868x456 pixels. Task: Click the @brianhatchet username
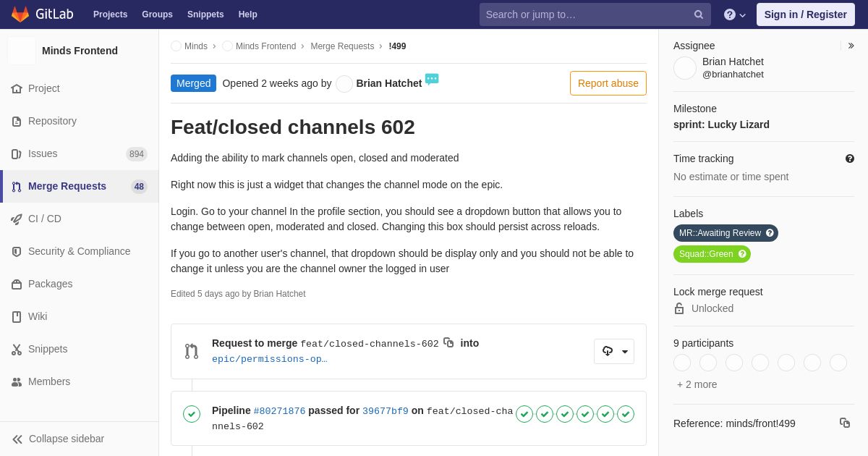[x=733, y=74]
